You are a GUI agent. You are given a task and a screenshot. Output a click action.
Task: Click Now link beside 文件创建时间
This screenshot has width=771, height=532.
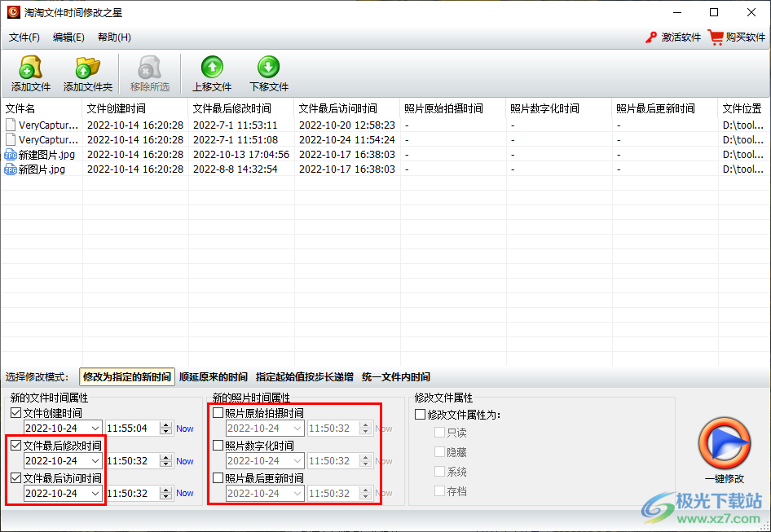[185, 429]
